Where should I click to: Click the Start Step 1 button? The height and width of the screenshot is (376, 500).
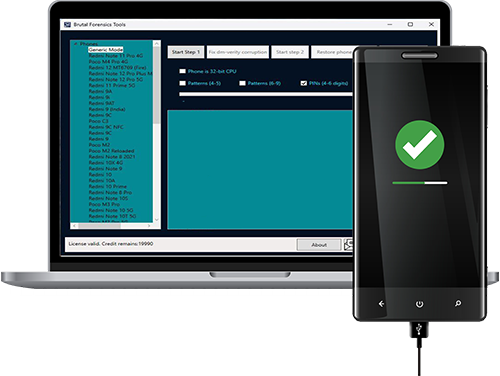click(x=185, y=52)
